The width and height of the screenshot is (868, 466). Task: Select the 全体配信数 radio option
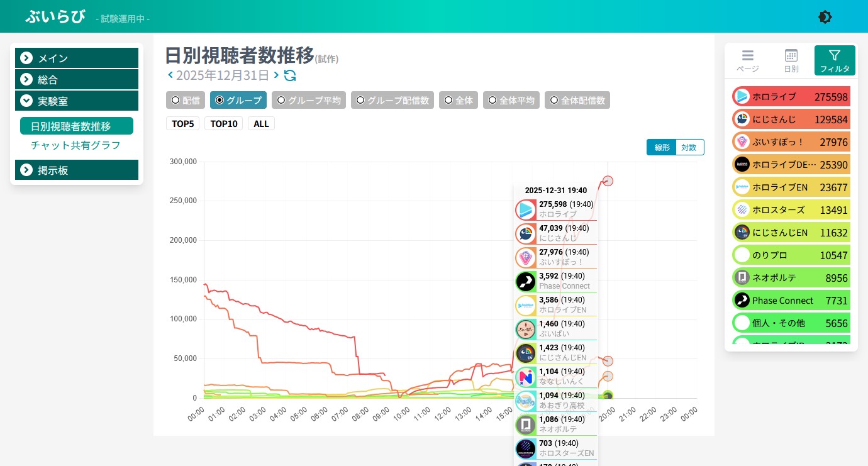tap(577, 100)
